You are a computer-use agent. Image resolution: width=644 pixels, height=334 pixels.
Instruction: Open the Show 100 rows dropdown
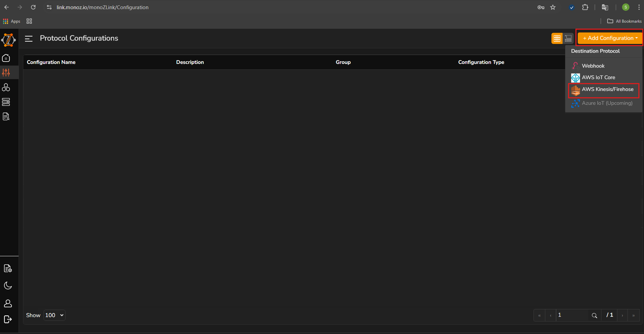[x=54, y=315]
